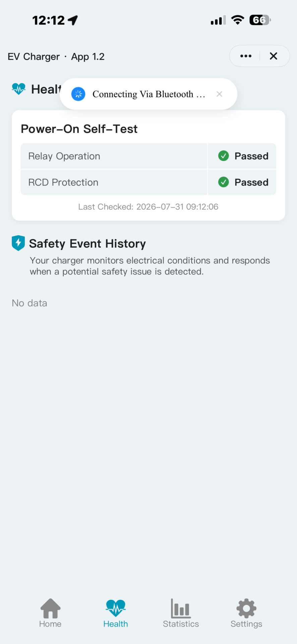The width and height of the screenshot is (297, 644).
Task: Open the Statistics tab
Action: (x=181, y=613)
